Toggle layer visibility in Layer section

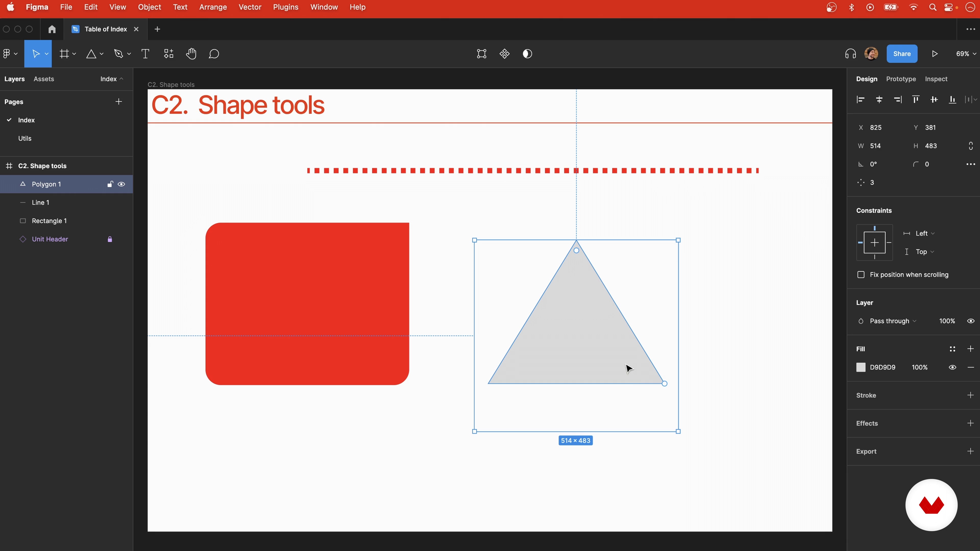coord(971,321)
